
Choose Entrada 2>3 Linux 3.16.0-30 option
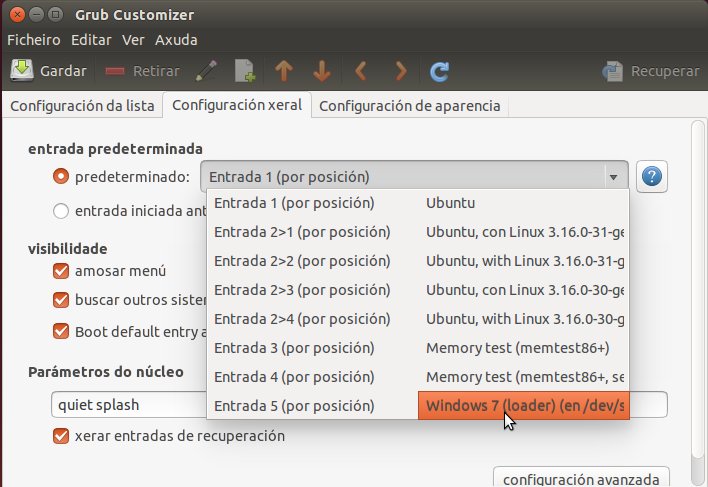tap(418, 290)
